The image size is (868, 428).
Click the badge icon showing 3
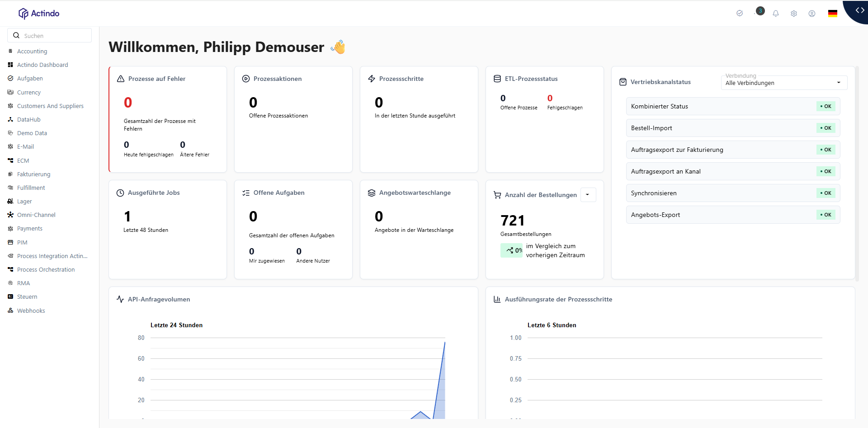pos(760,11)
